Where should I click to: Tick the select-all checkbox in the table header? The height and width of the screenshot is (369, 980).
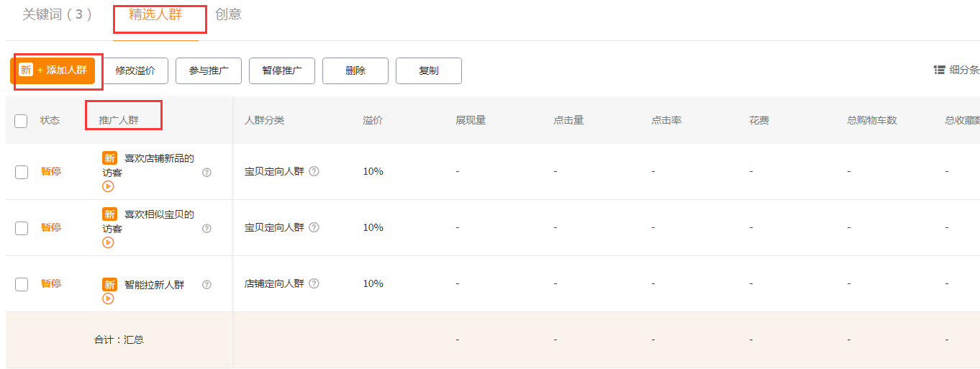[22, 121]
